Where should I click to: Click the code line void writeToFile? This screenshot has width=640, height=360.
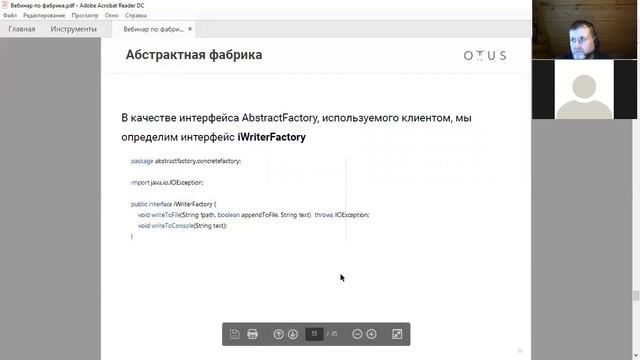tap(253, 215)
